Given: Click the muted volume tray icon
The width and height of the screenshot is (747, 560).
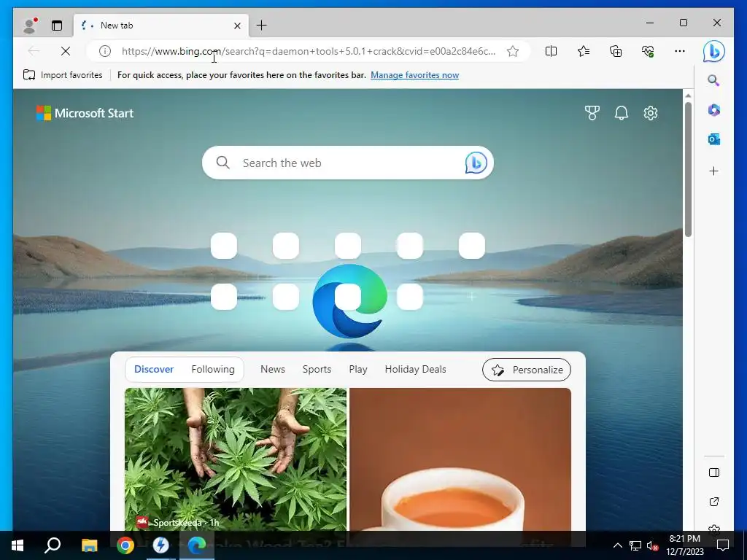Looking at the screenshot, I should tap(653, 545).
